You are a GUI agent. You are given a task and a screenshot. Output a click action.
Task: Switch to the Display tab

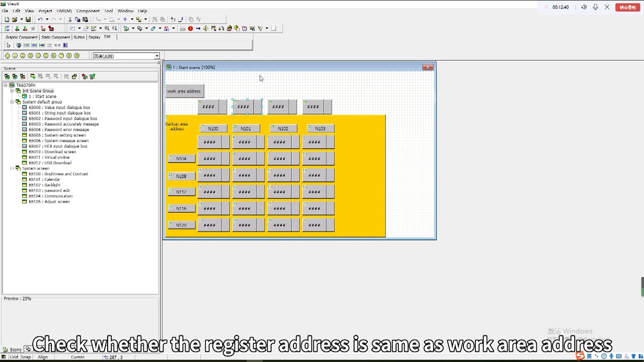click(x=95, y=37)
